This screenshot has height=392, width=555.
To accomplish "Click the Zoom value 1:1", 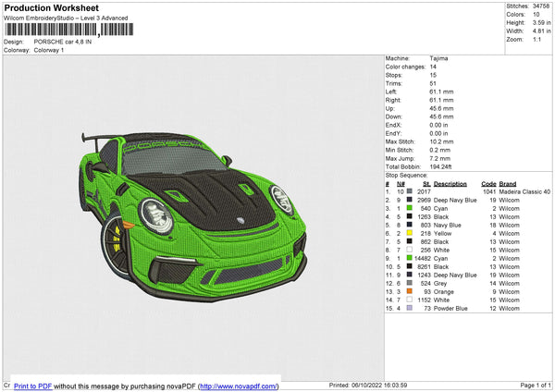I will [x=536, y=39].
